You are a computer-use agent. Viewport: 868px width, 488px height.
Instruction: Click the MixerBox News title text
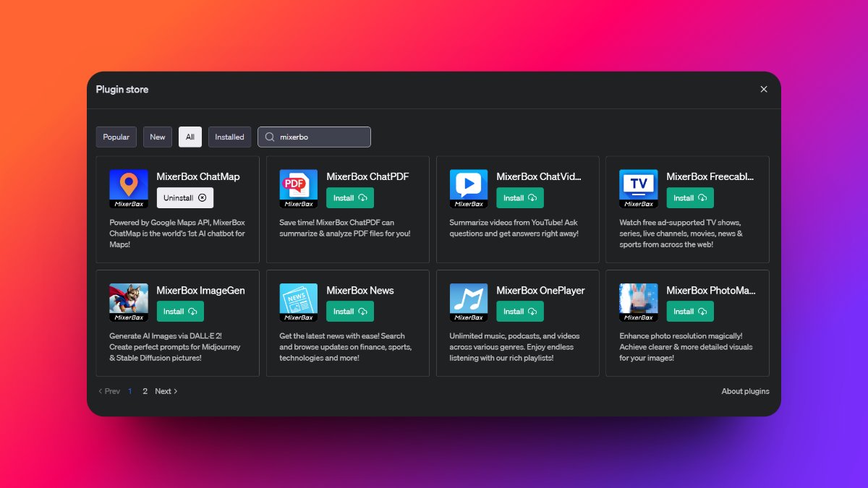(360, 291)
